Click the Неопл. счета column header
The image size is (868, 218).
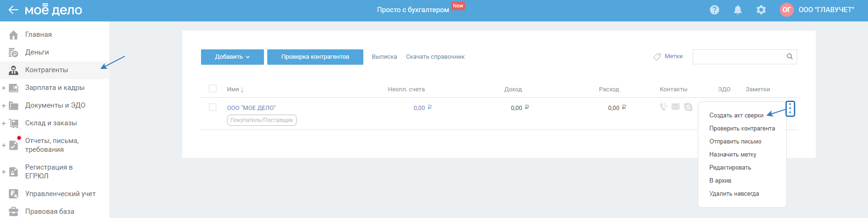tap(406, 89)
